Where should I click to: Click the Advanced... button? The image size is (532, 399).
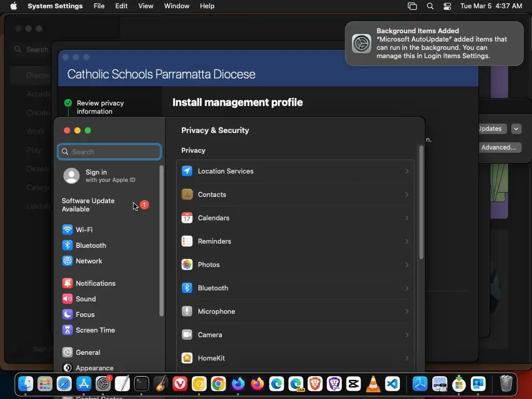pos(499,148)
